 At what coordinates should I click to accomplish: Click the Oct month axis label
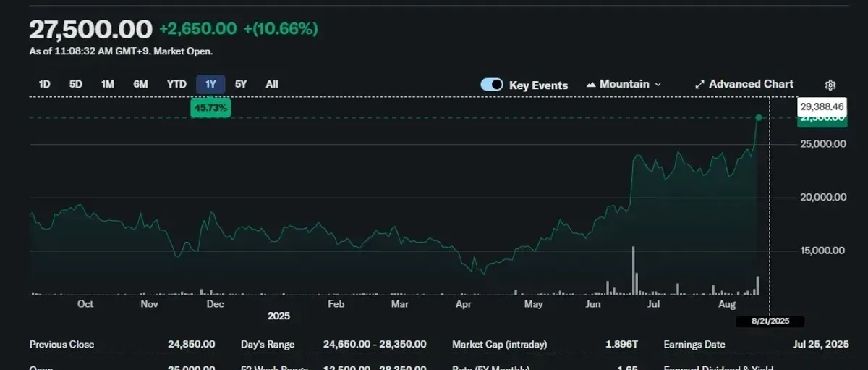(x=85, y=304)
